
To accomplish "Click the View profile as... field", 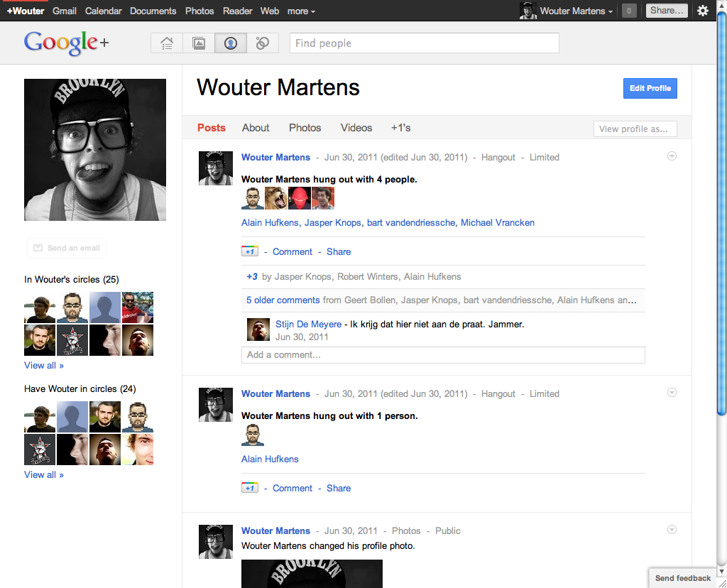I will [x=635, y=129].
